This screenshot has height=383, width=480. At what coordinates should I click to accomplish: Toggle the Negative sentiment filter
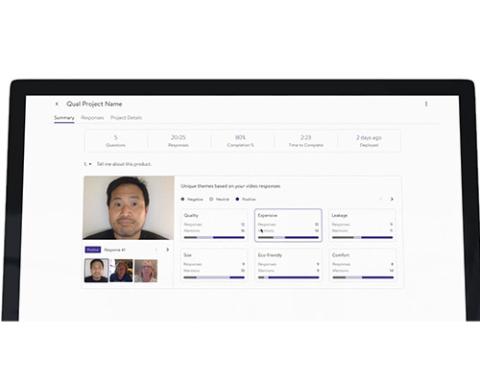click(192, 199)
